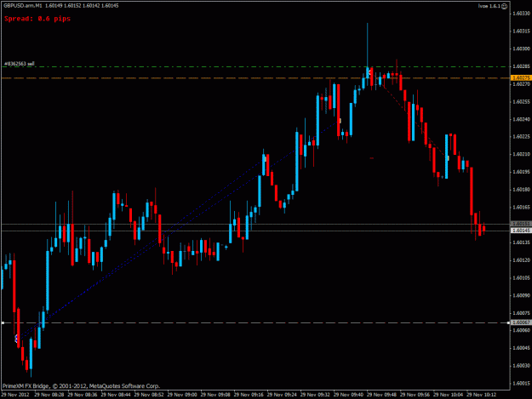532x399 pixels.
Task: Click the '29 Nov 09:24' time label
Action: pos(282,395)
